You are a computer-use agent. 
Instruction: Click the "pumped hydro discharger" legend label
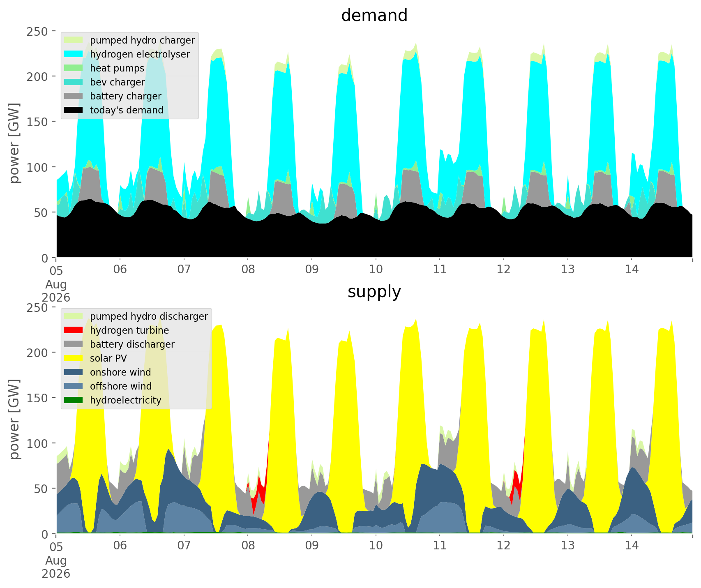coord(149,316)
